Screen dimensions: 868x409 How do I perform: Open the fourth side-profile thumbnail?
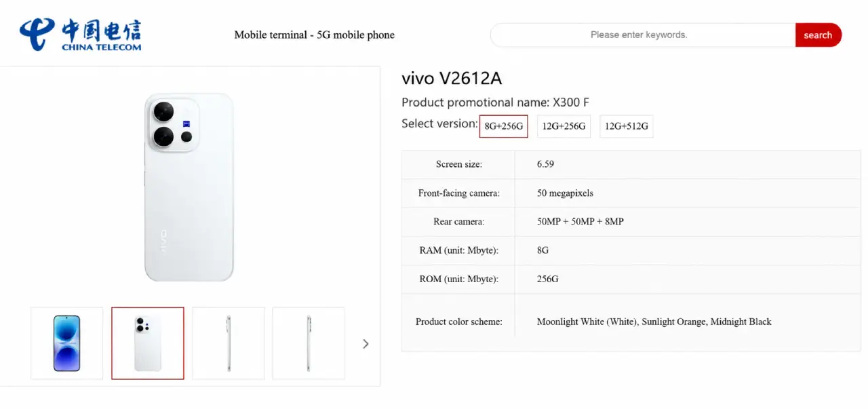pyautogui.click(x=309, y=343)
